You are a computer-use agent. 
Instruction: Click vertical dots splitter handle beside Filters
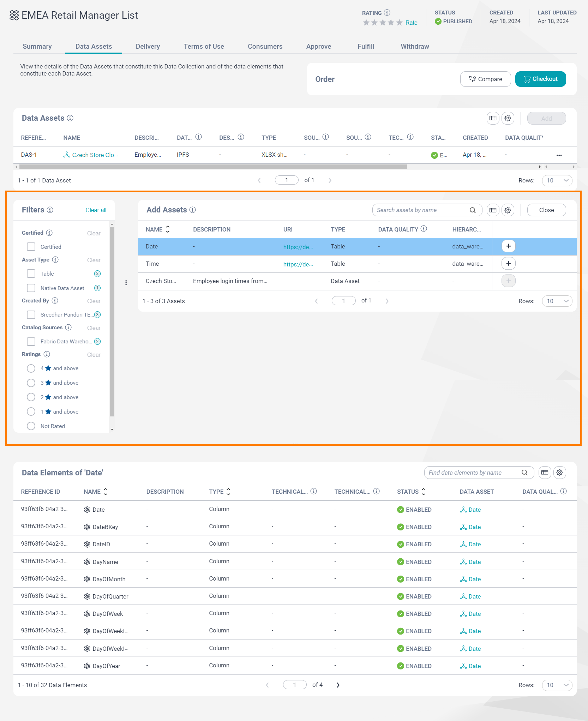click(x=126, y=283)
